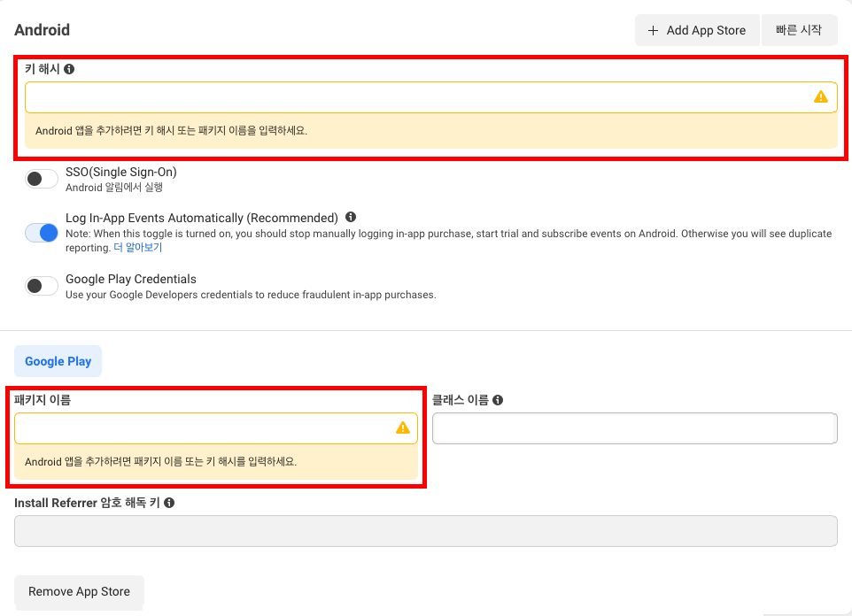Screen dimensions: 852x616
Task: Enable the SSO (Single Sign-On) toggle
Action: coord(41,179)
